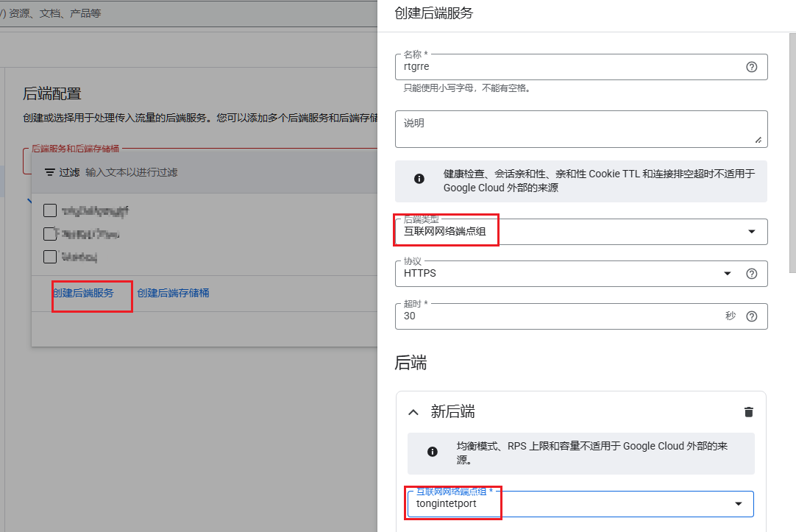Screen dimensions: 796x532
Task: Click the 创建后端服务 link
Action: [83, 293]
